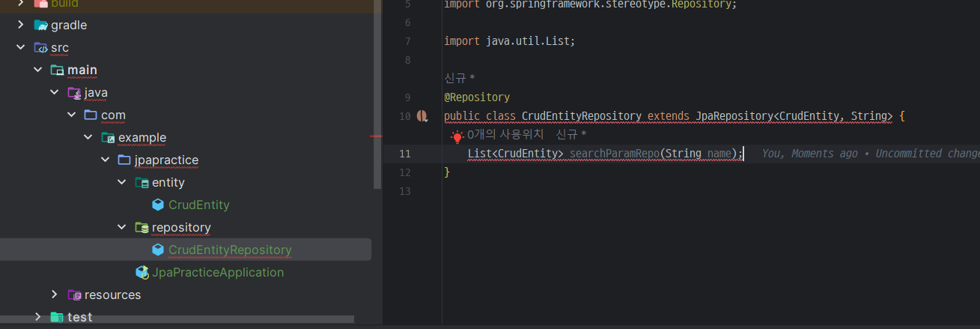Viewport: 980px width, 329px height.
Task: Select JpaPracticeApplication in the project tree
Action: click(218, 272)
